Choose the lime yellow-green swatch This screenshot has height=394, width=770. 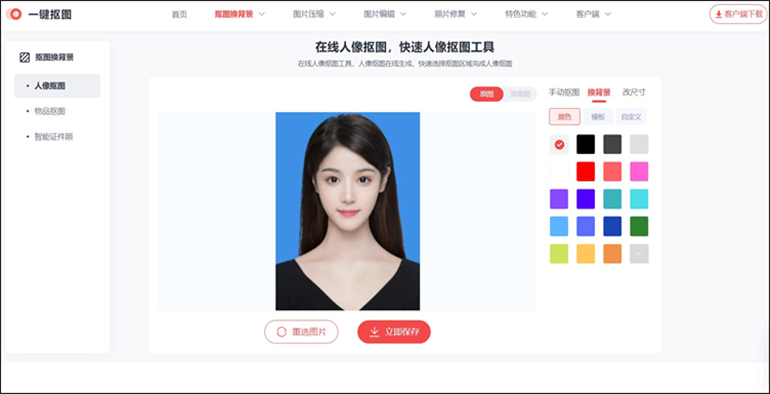[559, 254]
